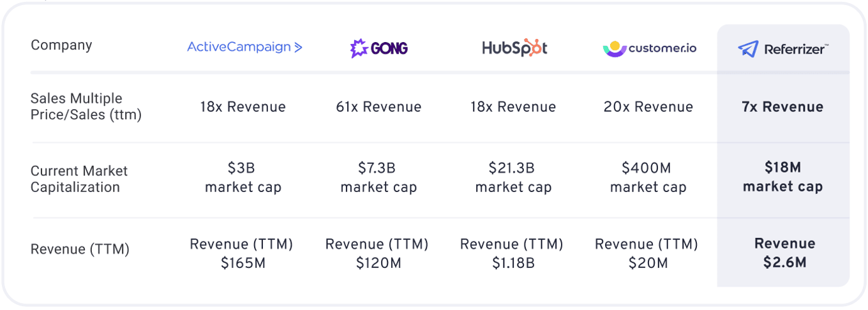Screen dimensions: 868x310
Task: Click the 20x Revenue cell
Action: (x=648, y=107)
